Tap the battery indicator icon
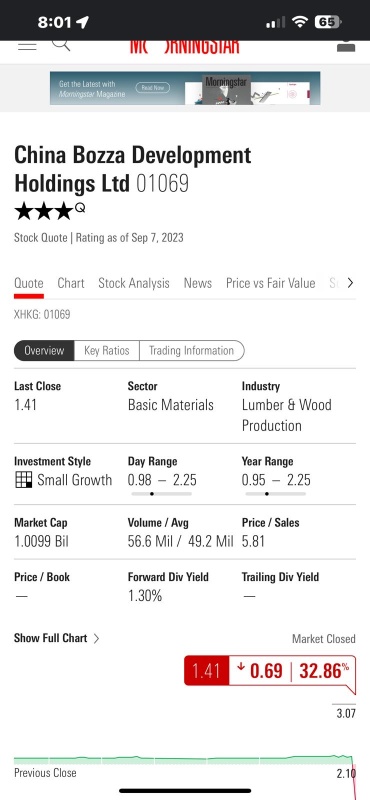 tap(328, 22)
